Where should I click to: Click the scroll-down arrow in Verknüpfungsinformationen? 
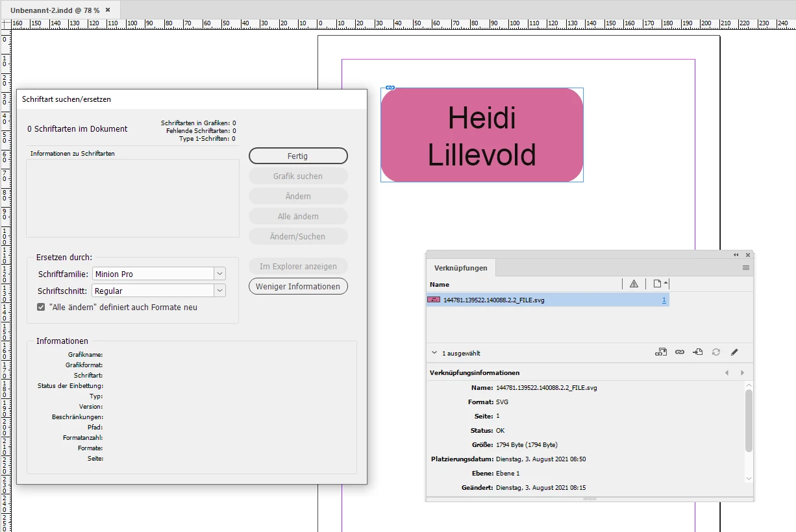[x=749, y=478]
